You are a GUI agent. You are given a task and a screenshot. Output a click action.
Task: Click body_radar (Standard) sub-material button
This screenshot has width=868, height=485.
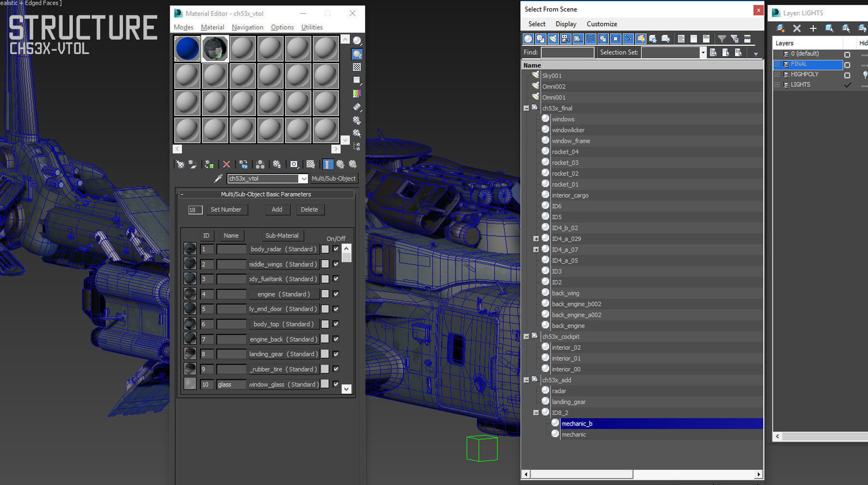tap(284, 249)
